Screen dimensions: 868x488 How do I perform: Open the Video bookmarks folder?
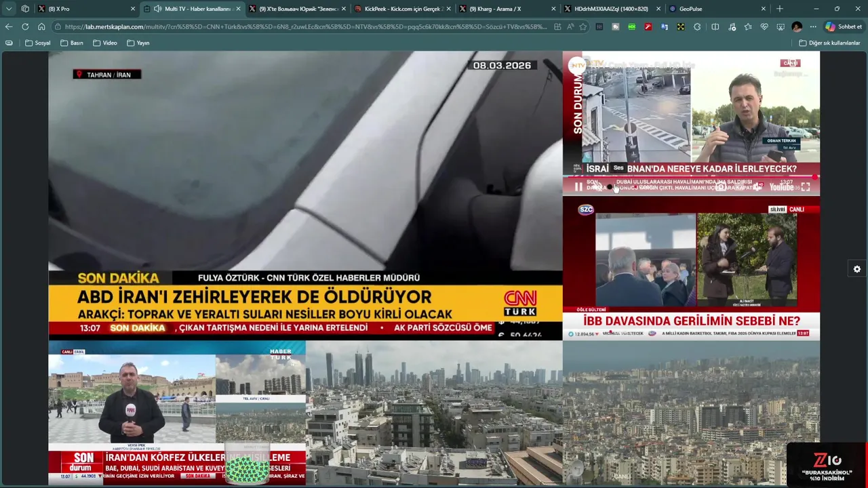105,43
